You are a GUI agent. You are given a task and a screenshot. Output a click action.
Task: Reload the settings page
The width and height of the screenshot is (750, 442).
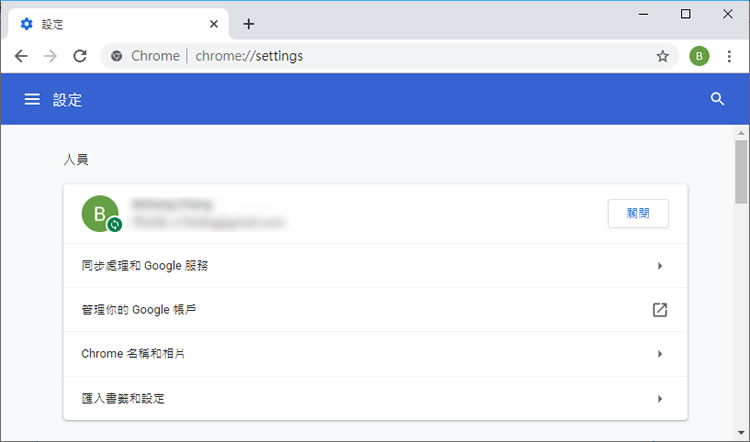80,56
